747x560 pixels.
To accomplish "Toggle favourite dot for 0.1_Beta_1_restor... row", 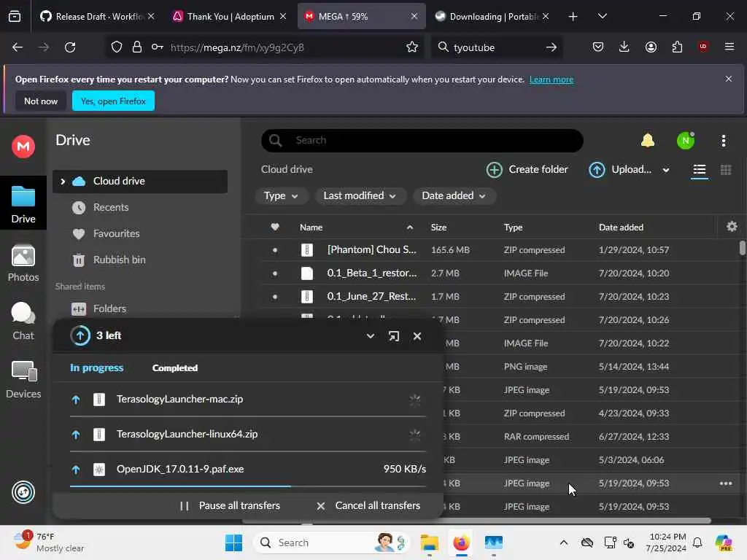I will (275, 273).
